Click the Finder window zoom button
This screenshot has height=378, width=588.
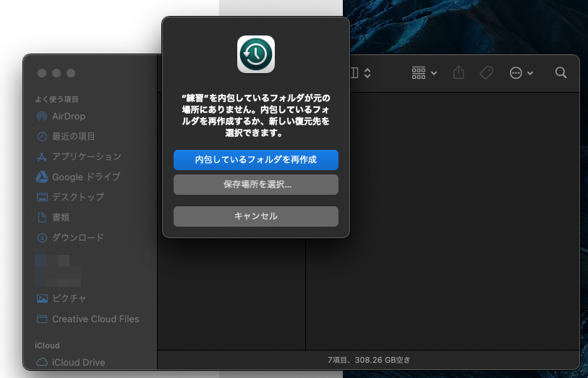[x=71, y=73]
